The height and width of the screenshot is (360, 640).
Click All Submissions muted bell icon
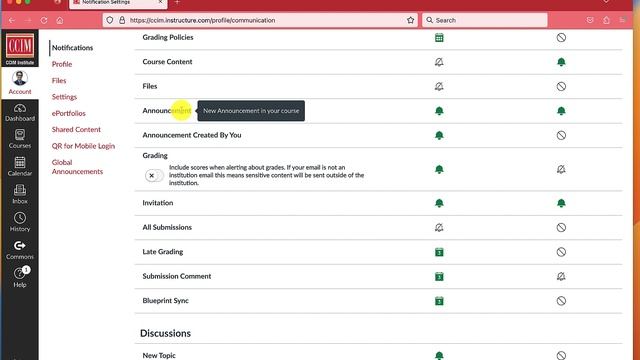tap(439, 228)
